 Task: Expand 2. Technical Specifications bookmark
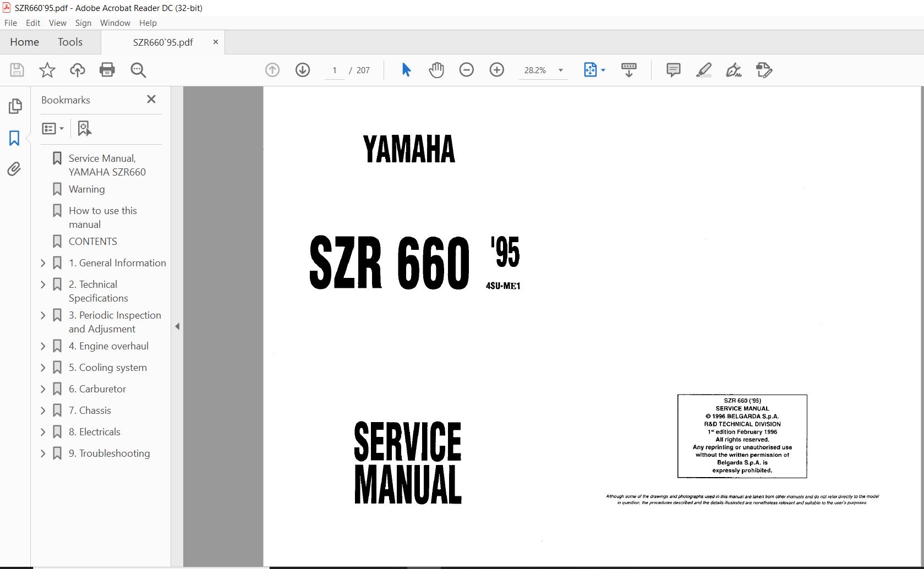(43, 284)
